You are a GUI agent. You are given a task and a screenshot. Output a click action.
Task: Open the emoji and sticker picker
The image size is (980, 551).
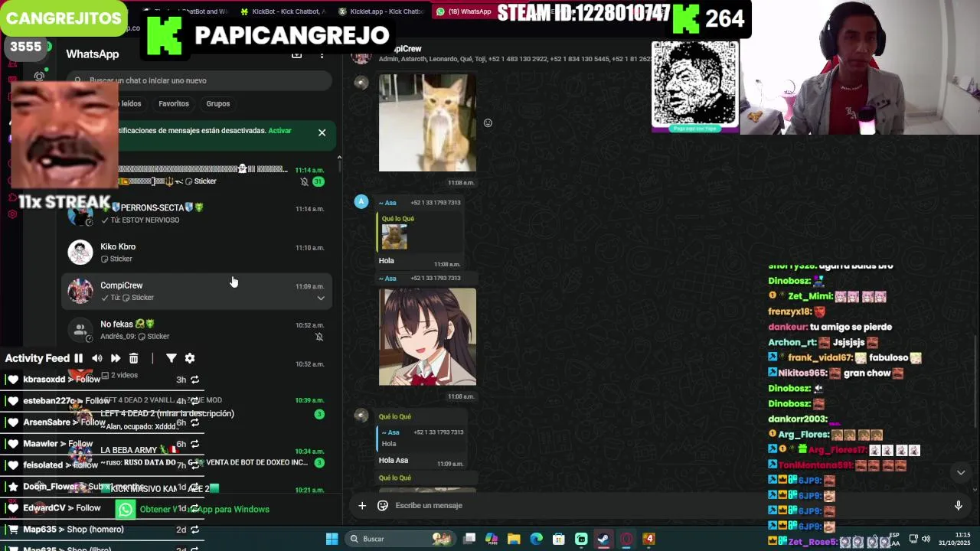tap(383, 505)
